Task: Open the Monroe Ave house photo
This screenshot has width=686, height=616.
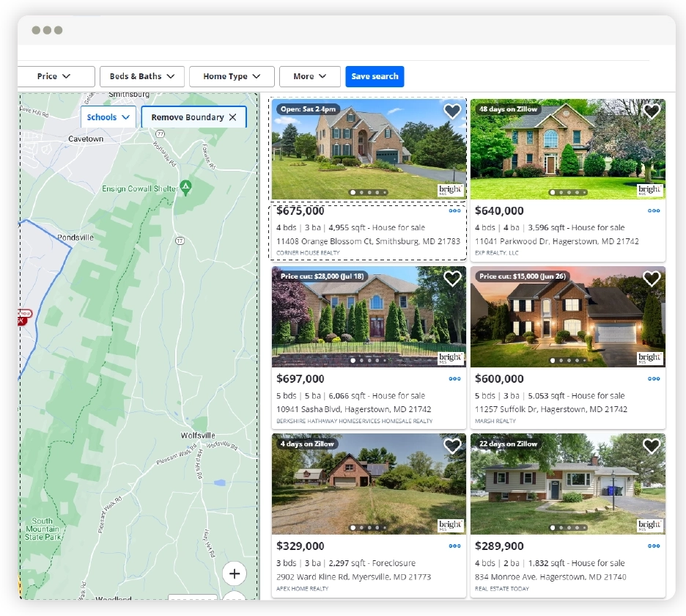Action: (x=568, y=484)
